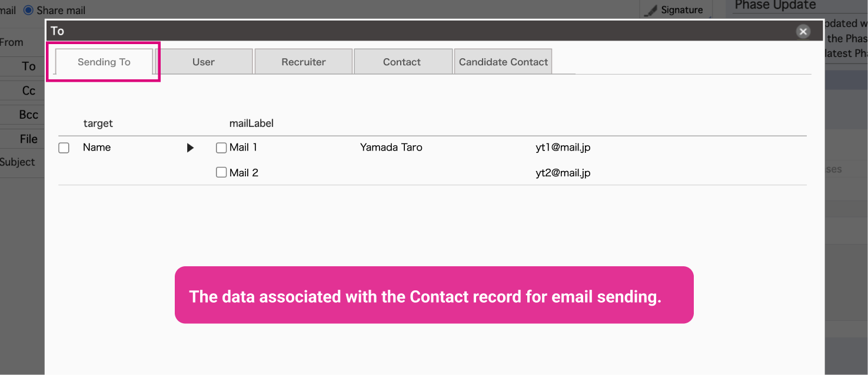Viewport: 868px width, 375px height.
Task: Click the yt1@mail.jp email address
Action: click(x=563, y=148)
